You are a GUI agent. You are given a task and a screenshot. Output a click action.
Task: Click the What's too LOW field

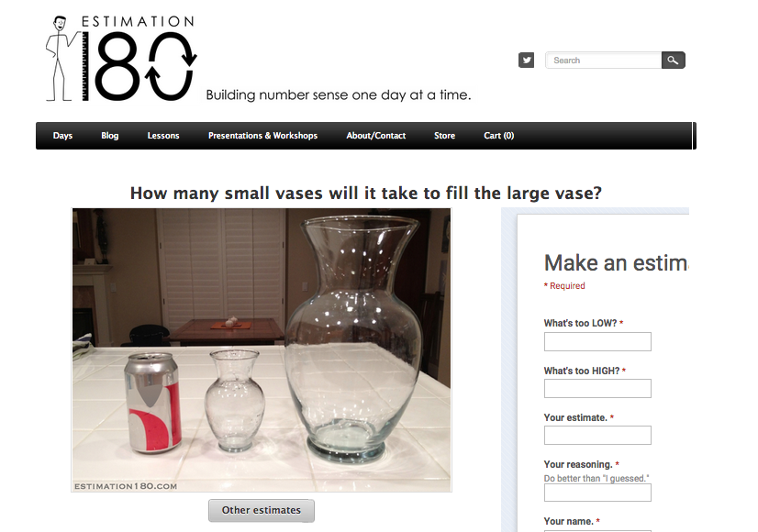(597, 341)
